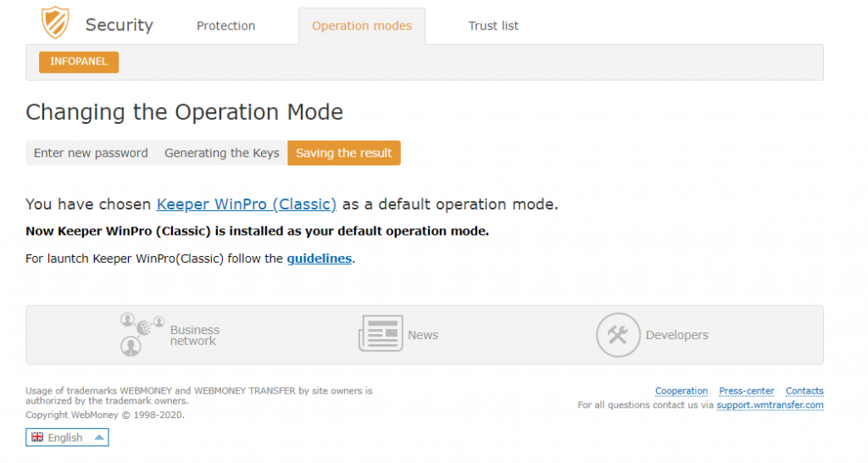Click the Business network label
The width and height of the screenshot is (868, 463).
point(194,335)
